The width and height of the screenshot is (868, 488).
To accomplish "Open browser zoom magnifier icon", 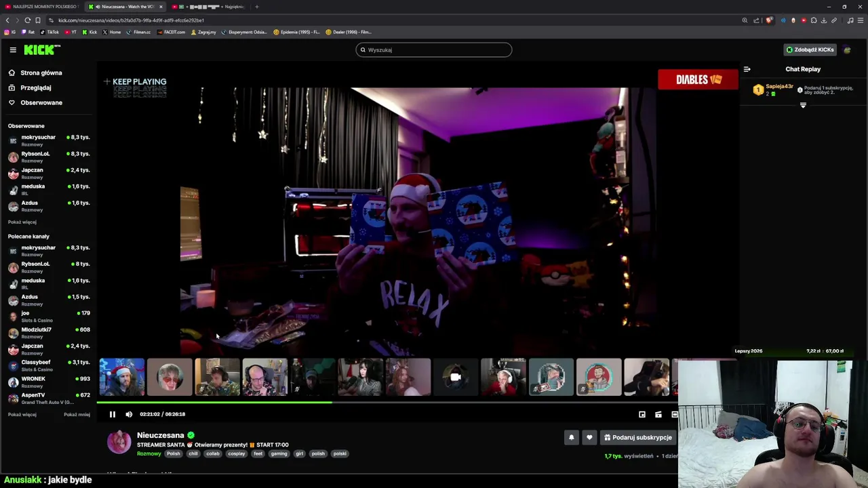I will coord(745,20).
